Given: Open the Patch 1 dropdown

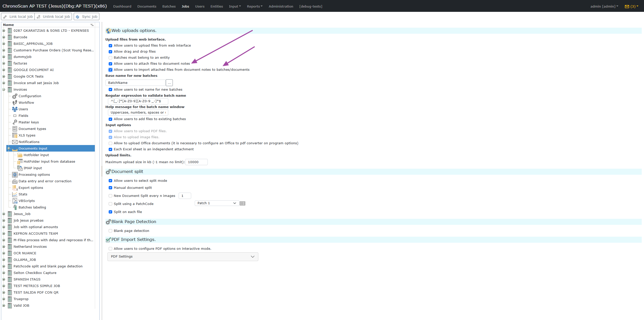Looking at the screenshot, I should pos(216,203).
